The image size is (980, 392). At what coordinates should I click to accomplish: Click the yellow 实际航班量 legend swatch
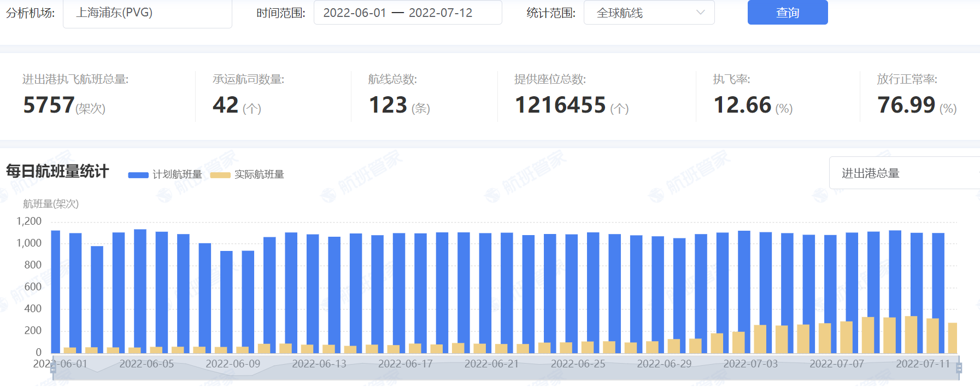[220, 175]
